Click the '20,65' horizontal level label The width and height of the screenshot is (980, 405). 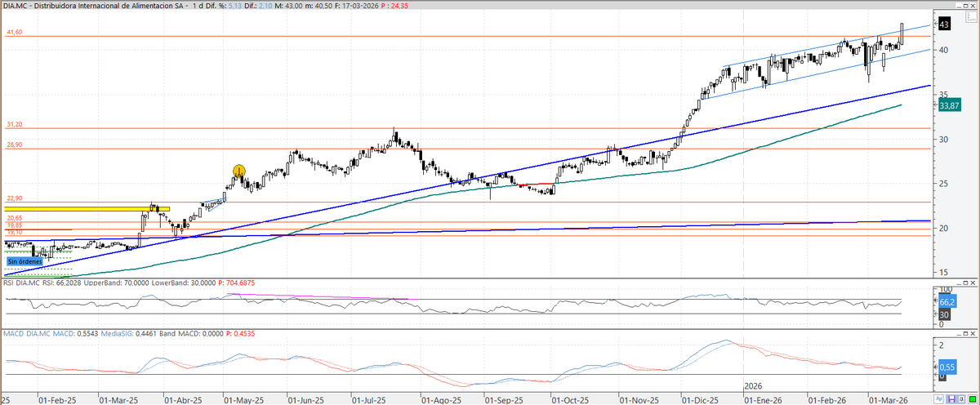pos(13,218)
